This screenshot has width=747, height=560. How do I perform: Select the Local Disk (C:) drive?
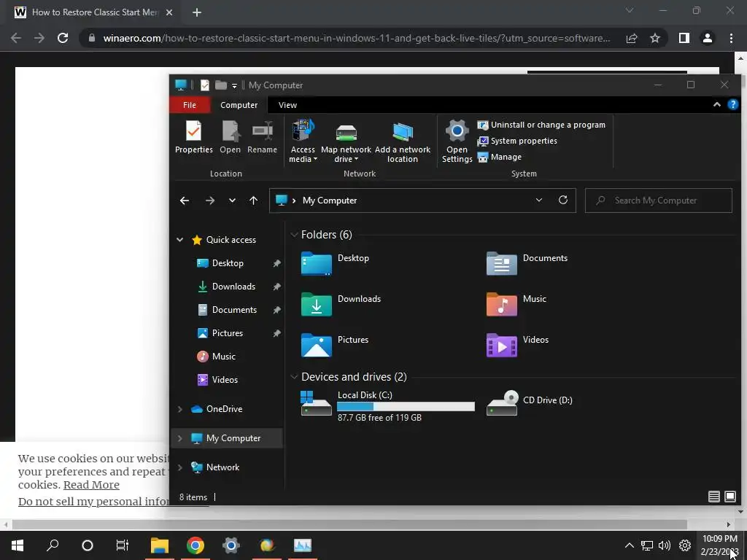click(388, 405)
